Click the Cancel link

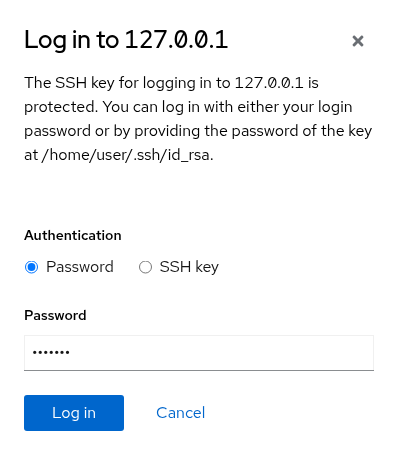[180, 413]
